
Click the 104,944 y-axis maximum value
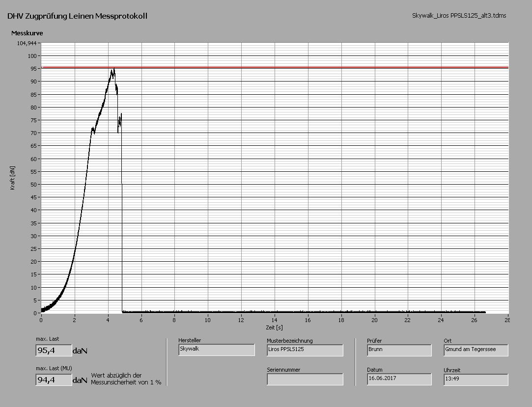(27, 43)
